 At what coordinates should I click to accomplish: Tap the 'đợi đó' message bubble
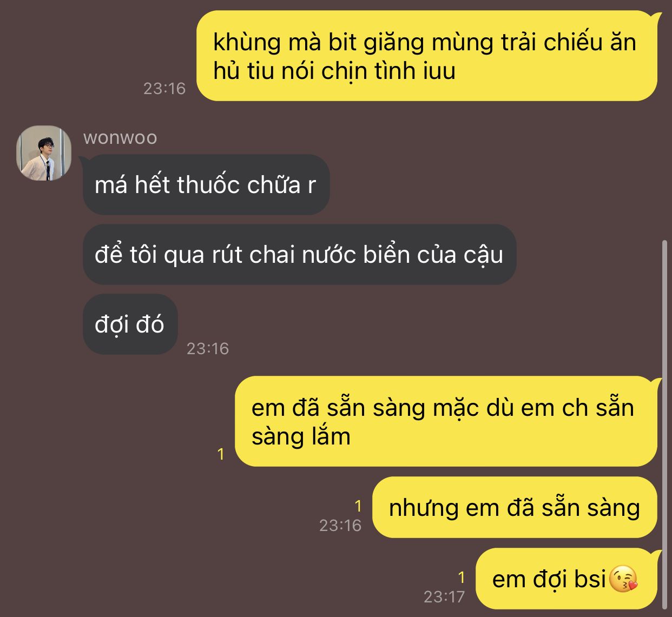coord(130,324)
